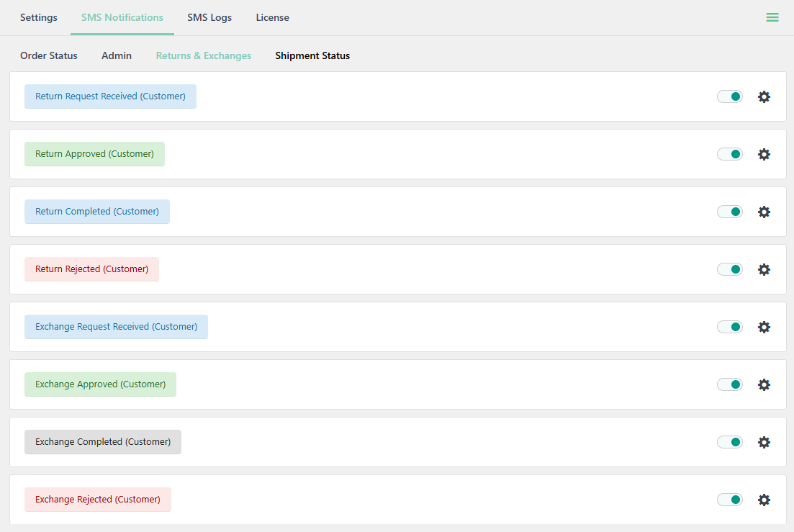Open Exchange Approved gear settings
This screenshot has width=794, height=532.
(764, 384)
